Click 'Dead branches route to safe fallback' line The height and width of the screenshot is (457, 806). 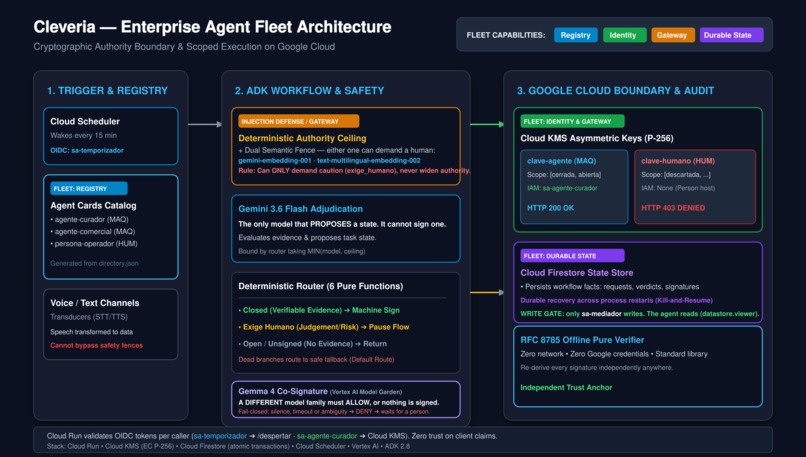[x=316, y=359]
